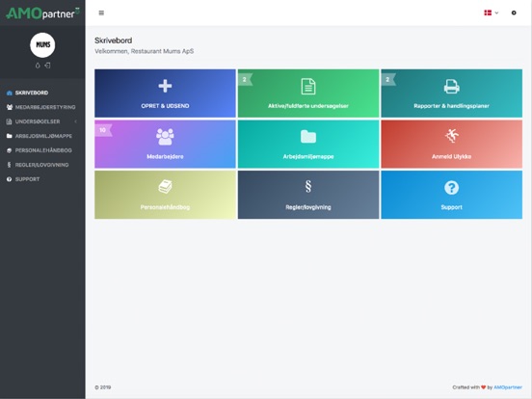Viewport: 532px width, 399px height.
Task: Click the books icon on Personalehåndbog tile
Action: tap(165, 187)
